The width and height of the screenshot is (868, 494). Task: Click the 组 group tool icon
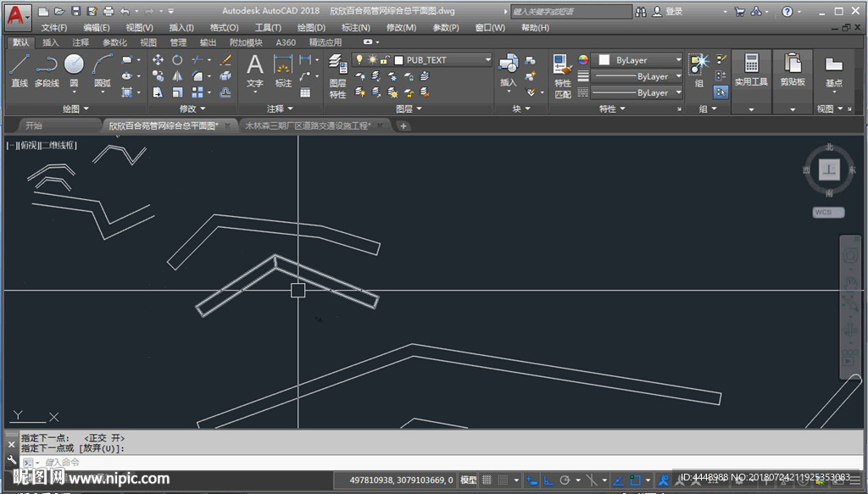(x=699, y=71)
